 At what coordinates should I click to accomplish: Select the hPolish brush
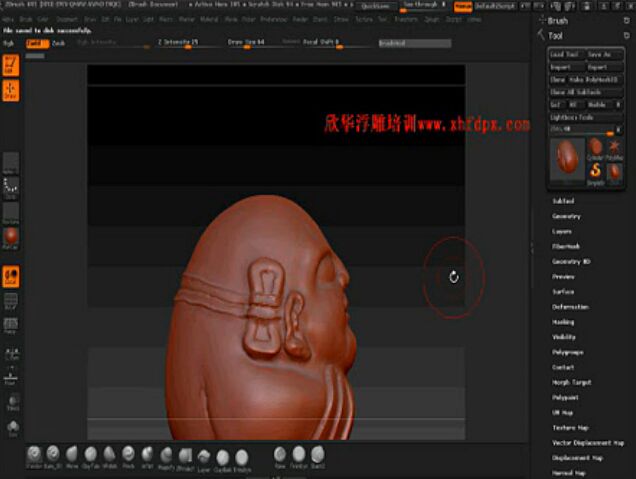click(x=109, y=457)
